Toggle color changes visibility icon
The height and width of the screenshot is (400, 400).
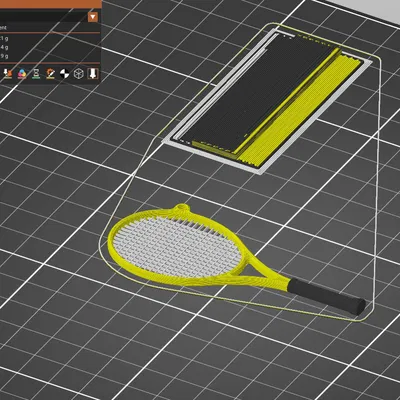pos(22,74)
